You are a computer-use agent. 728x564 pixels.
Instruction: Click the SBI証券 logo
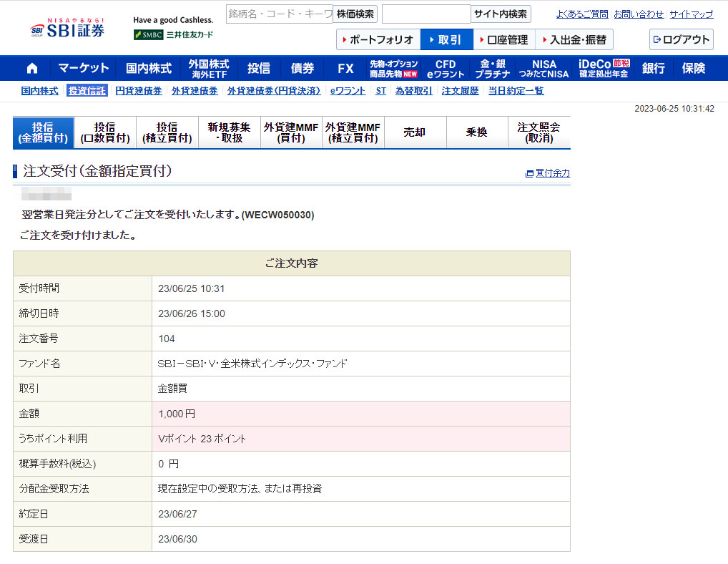pos(68,29)
